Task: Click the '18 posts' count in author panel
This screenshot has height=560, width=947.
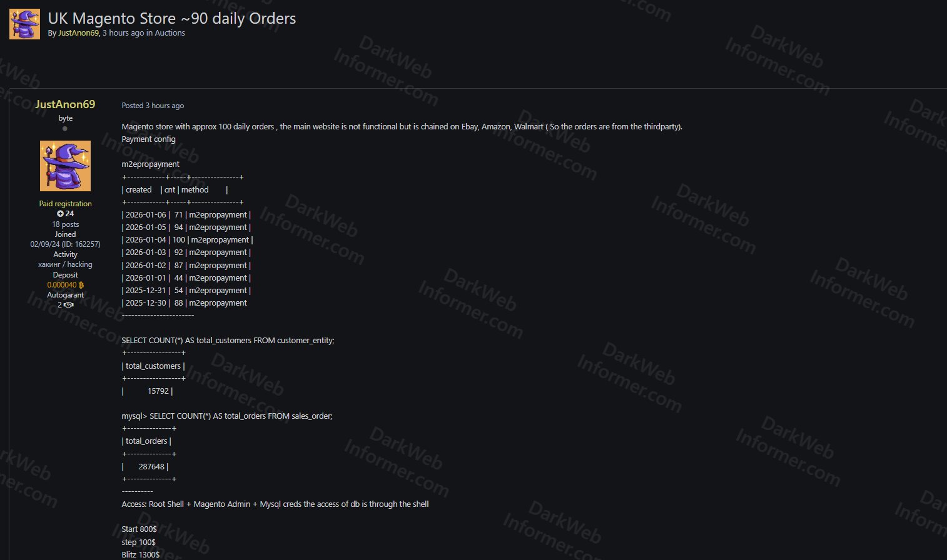Action: (65, 224)
